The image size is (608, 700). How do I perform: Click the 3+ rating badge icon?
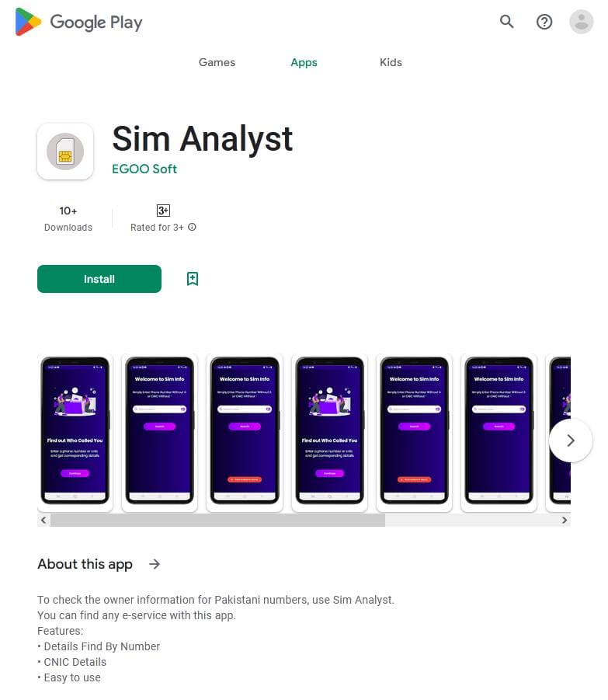click(163, 211)
